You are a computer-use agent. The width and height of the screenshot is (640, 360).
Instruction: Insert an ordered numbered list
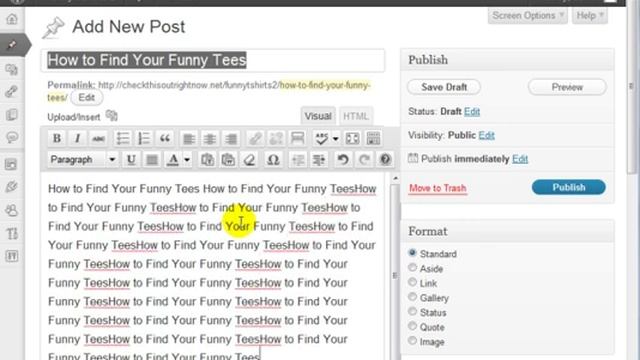click(144, 139)
